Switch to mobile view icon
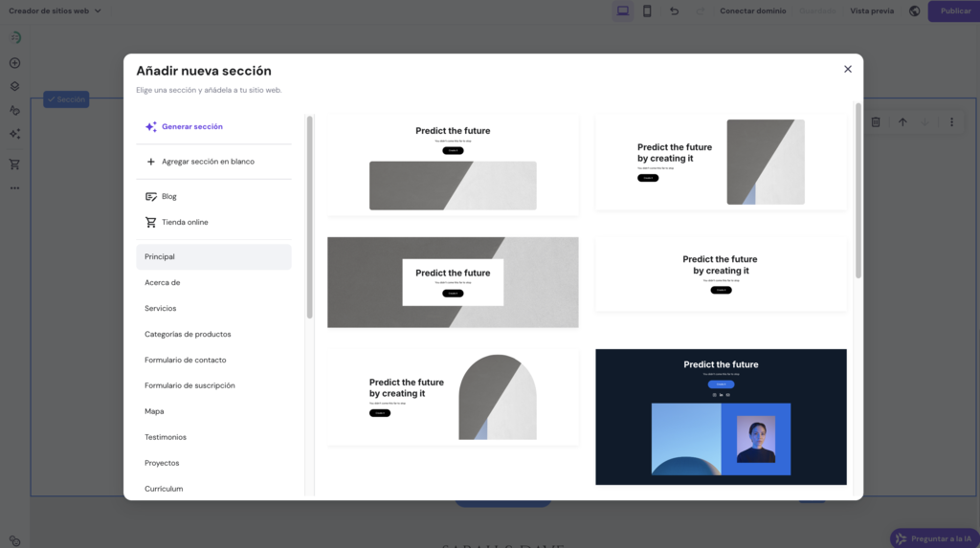This screenshot has height=548, width=980. coord(647,11)
